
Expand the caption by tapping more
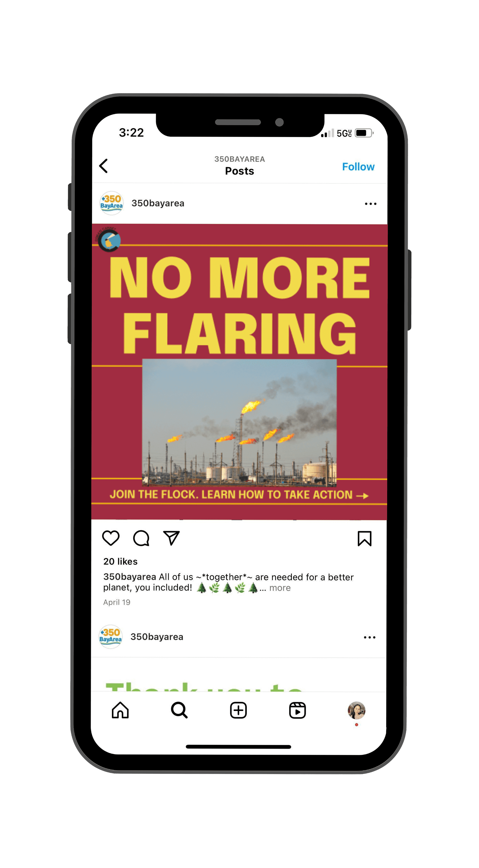pos(280,588)
